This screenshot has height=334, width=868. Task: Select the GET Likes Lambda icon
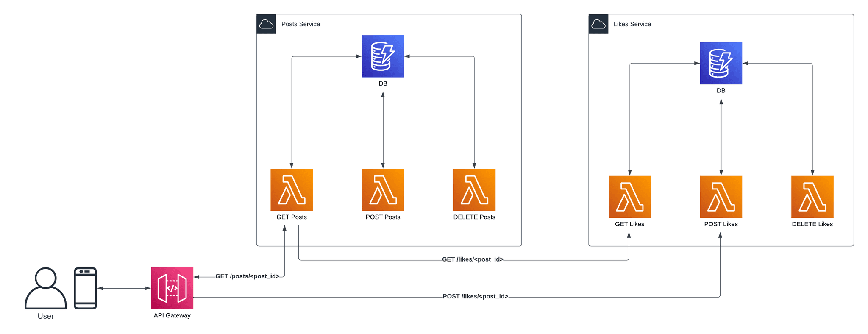[x=629, y=197]
